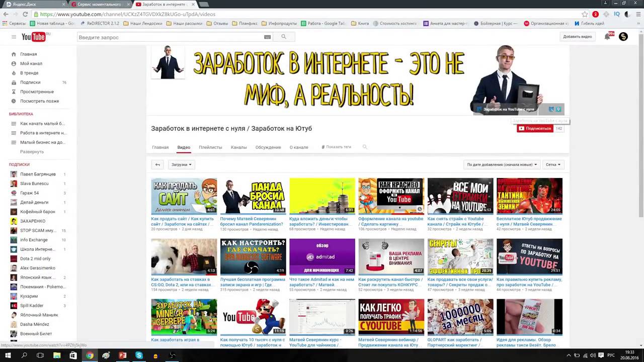This screenshot has width=644, height=362.
Task: Click the channel search magnifier icon
Action: coord(365,147)
